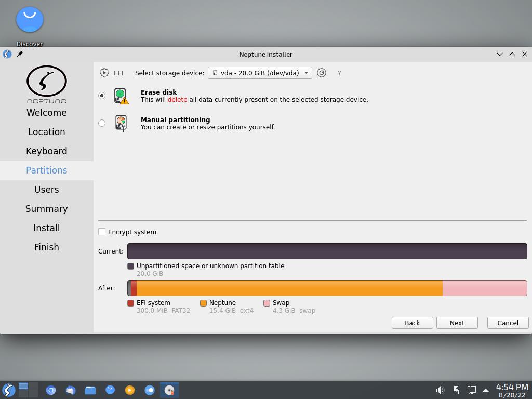This screenshot has height=399, width=532.
Task: Enable the Encrypt system checkbox
Action: click(x=102, y=232)
